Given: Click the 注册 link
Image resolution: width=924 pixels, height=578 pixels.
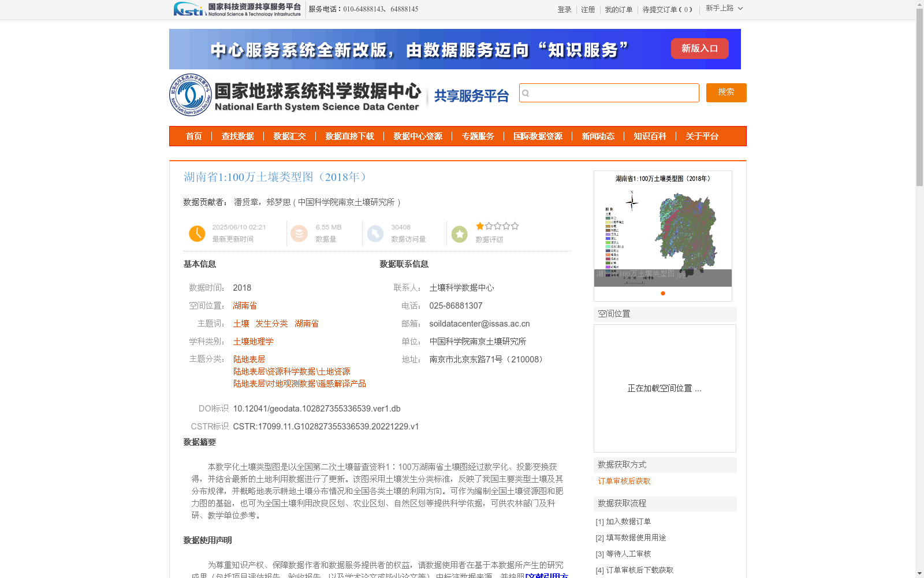Looking at the screenshot, I should [588, 10].
